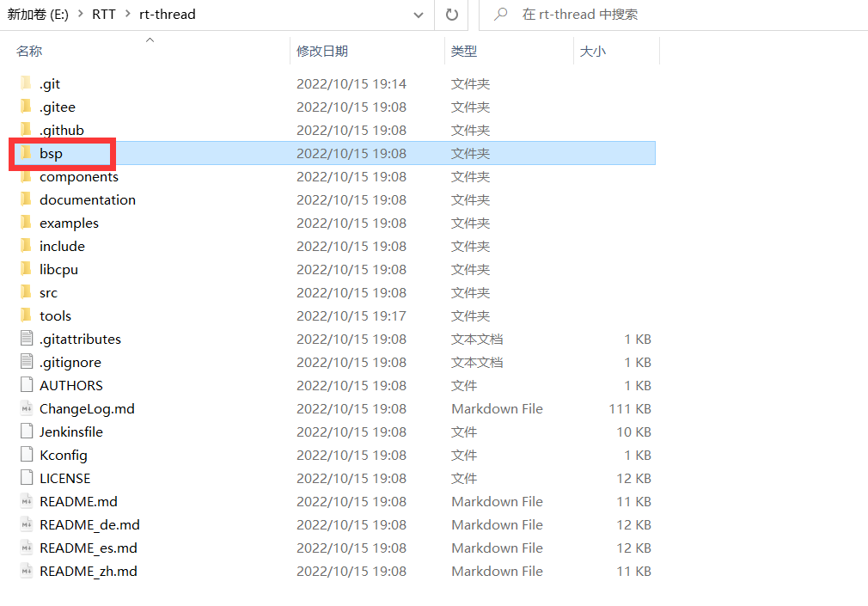This screenshot has width=868, height=606.
Task: Sort by 名称 column header
Action: (x=29, y=51)
